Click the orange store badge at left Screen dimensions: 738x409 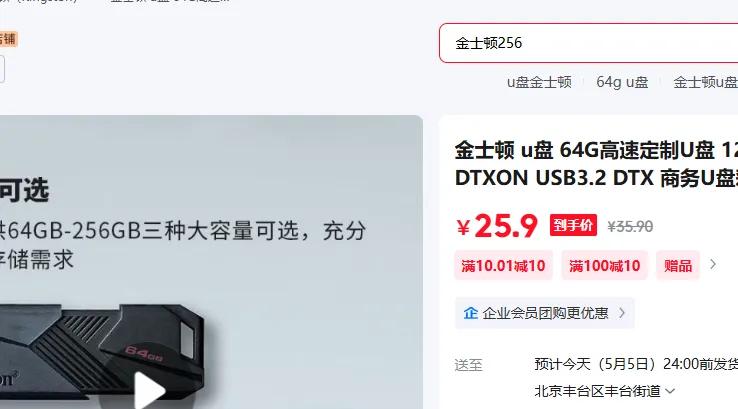(8, 39)
